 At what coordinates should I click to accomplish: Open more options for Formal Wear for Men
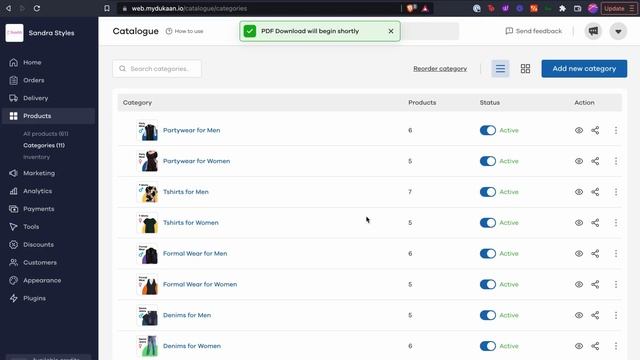point(616,253)
